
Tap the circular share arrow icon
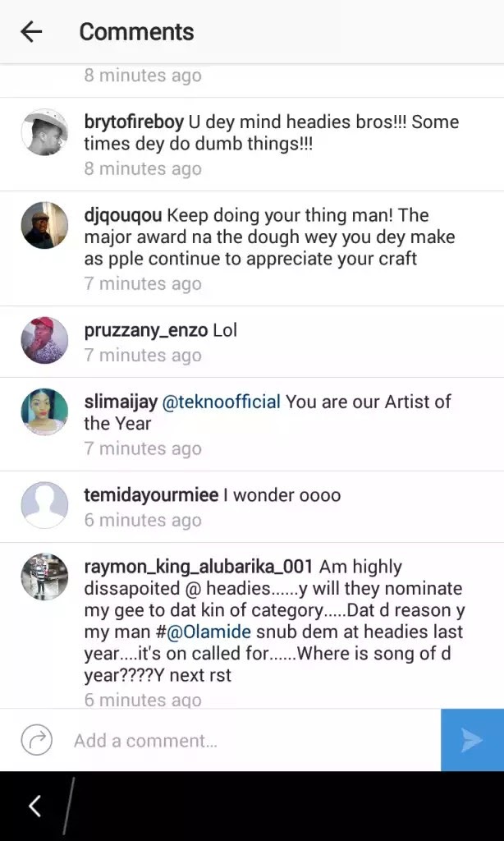[37, 740]
